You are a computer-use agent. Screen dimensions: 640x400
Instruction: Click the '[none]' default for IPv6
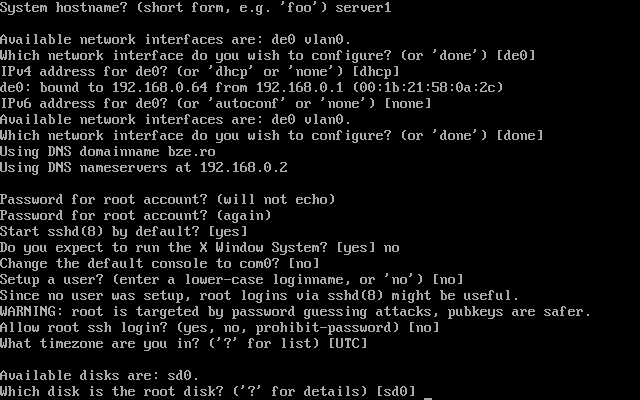pyautogui.click(x=408, y=103)
